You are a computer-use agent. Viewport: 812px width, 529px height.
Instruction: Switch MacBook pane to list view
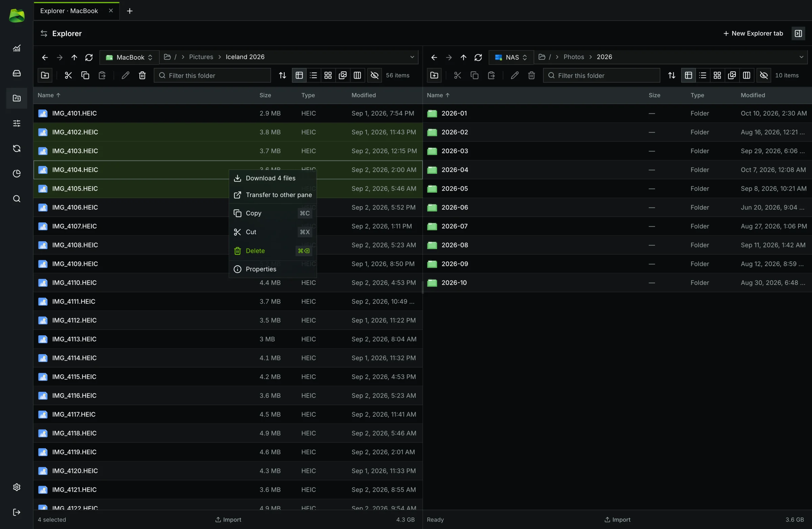(314, 75)
